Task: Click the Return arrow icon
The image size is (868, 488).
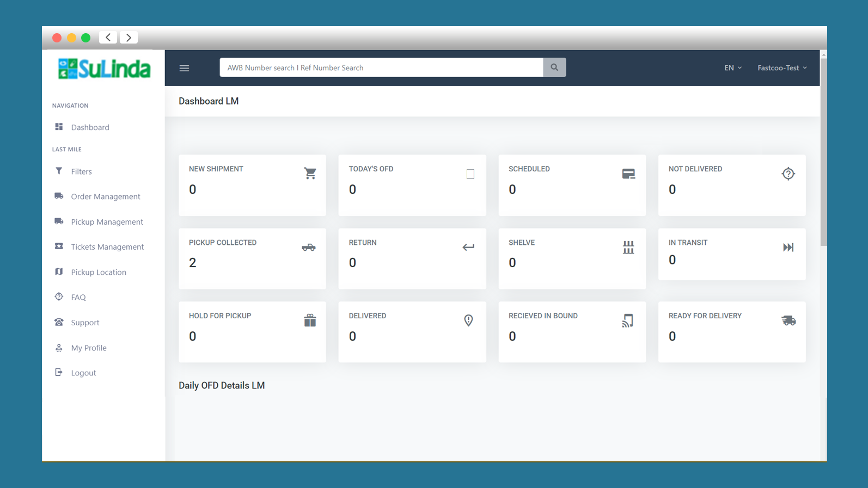Action: [468, 248]
